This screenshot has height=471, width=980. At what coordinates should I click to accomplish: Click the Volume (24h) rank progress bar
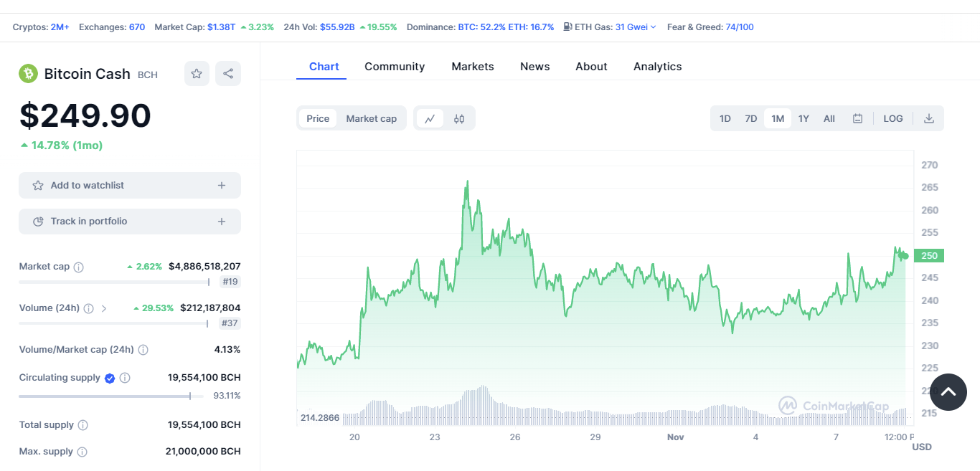tap(113, 323)
